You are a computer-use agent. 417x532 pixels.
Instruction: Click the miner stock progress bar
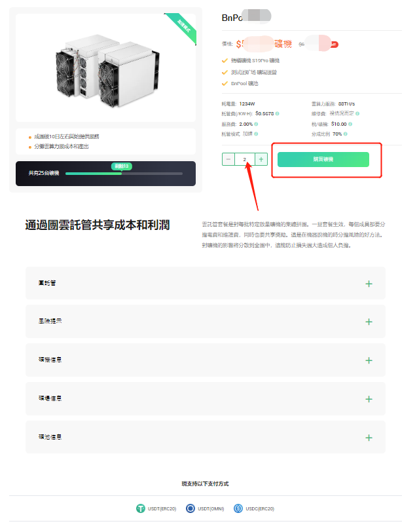tap(124, 174)
